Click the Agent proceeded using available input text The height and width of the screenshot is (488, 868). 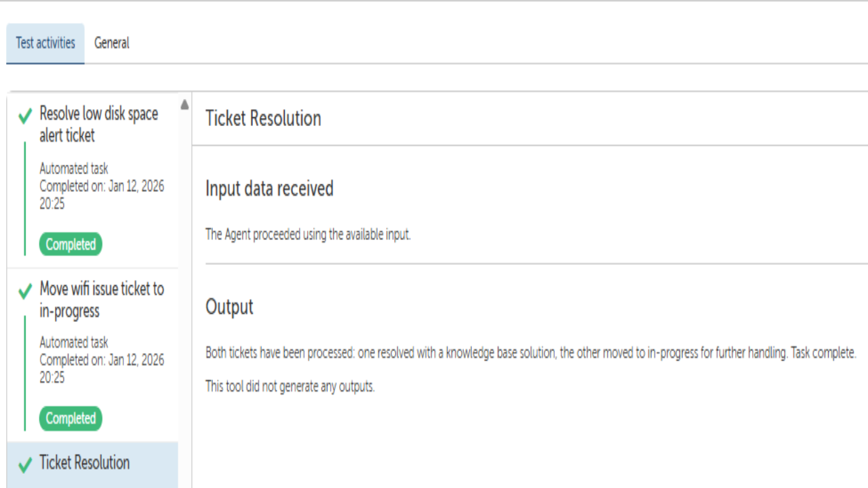308,235
